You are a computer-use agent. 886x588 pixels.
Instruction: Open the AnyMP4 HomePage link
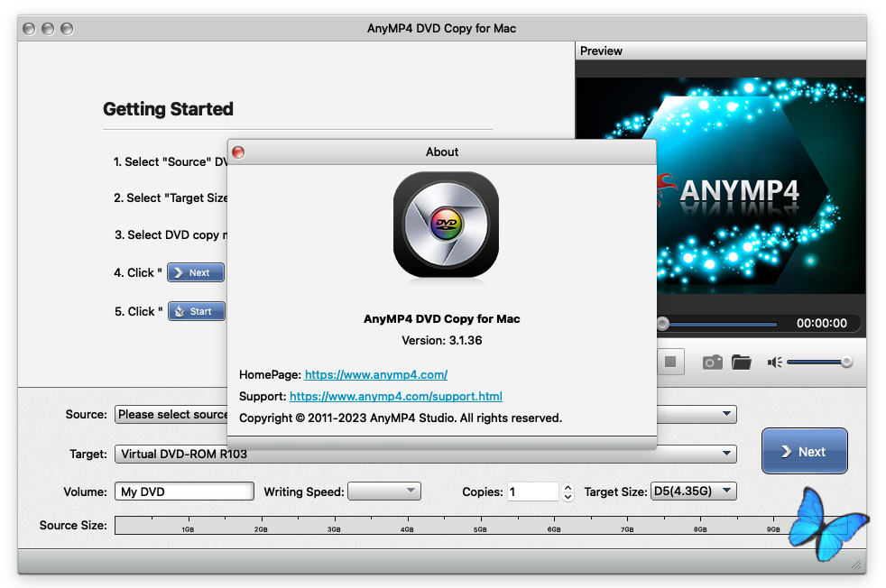(x=376, y=374)
